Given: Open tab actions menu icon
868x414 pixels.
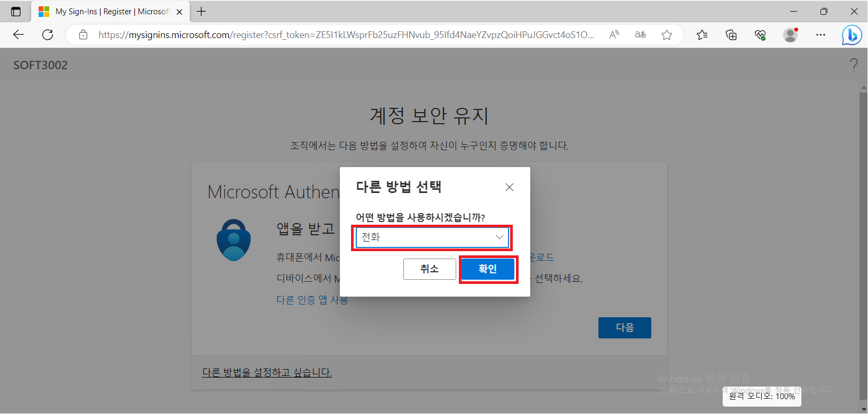Looking at the screenshot, I should (x=16, y=12).
